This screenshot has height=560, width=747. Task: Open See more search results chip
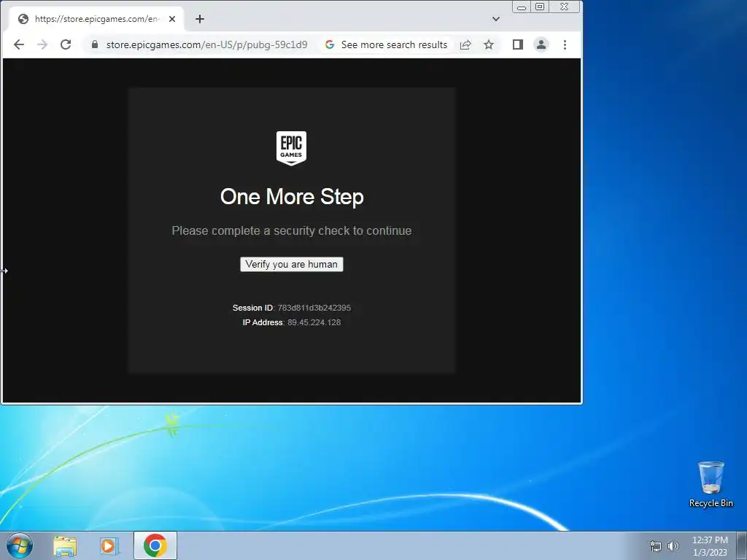387,44
